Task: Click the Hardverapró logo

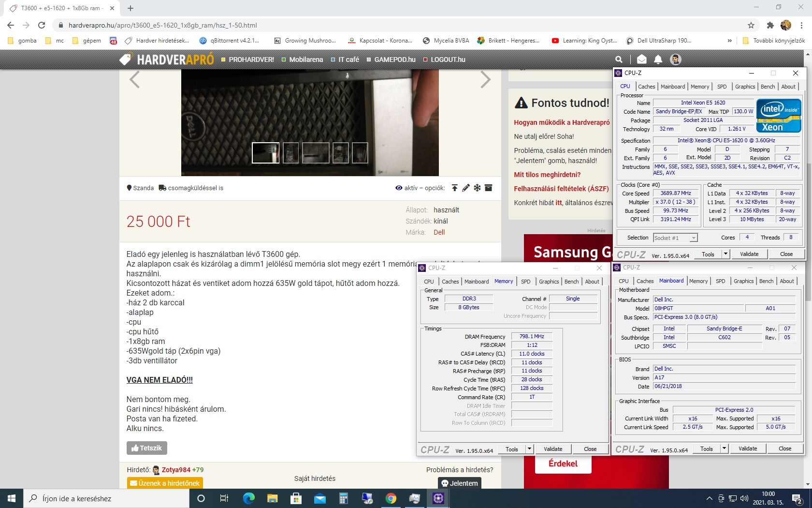Action: click(x=167, y=60)
